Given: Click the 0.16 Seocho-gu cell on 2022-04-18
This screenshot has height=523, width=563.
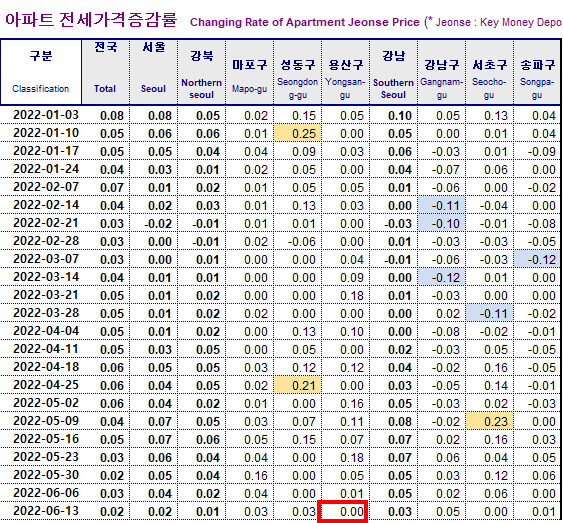Looking at the screenshot, I should tap(489, 367).
